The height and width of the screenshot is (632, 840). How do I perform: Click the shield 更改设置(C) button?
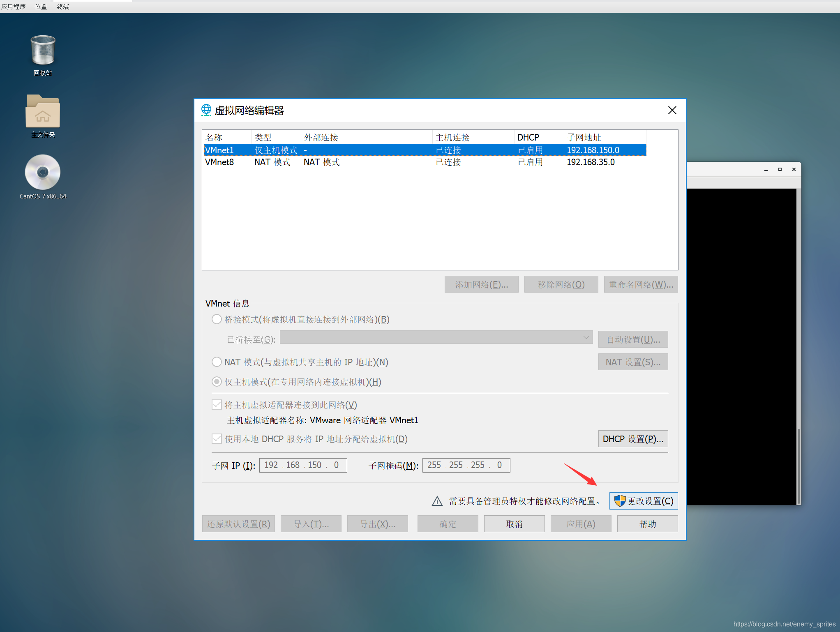click(644, 501)
